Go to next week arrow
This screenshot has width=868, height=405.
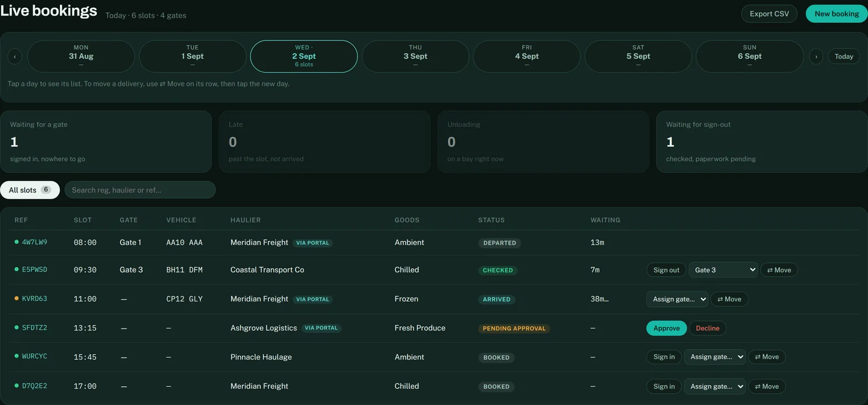pyautogui.click(x=816, y=57)
